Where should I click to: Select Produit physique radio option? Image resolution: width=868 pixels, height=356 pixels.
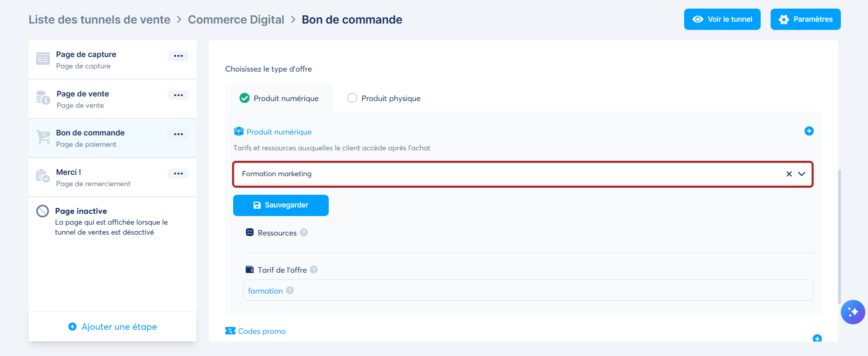pos(352,98)
